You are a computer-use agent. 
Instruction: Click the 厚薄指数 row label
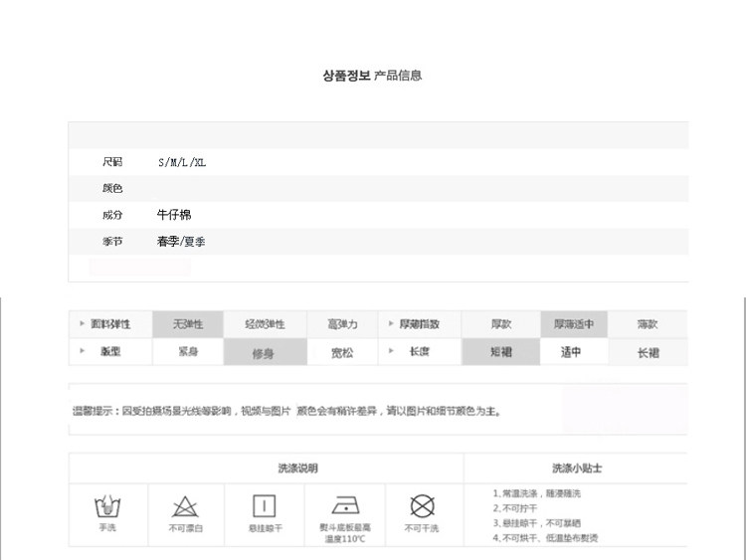(419, 324)
